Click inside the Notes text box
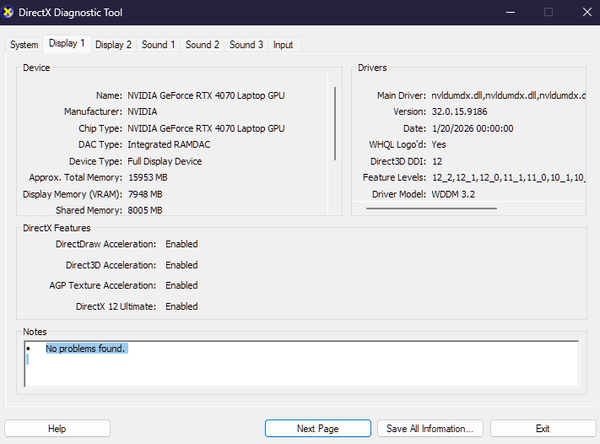Viewport: 600px width, 444px height. click(300, 370)
